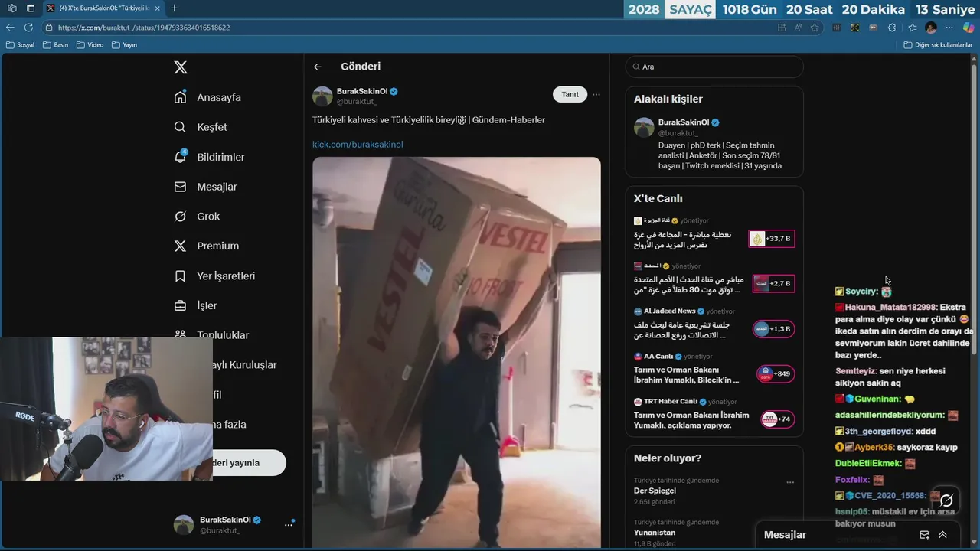Reload the page with refresh button
The image size is (980, 551).
click(x=28, y=28)
